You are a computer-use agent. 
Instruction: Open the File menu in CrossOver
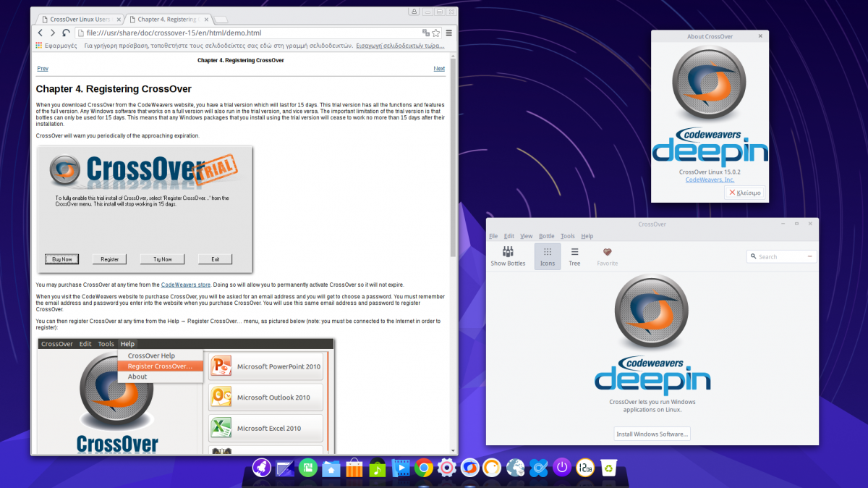click(493, 236)
